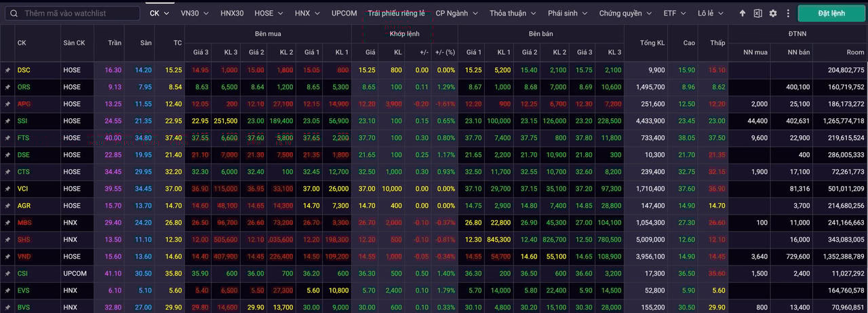Click the pin icon beside VND
The height and width of the screenshot is (313, 868).
coord(7,257)
